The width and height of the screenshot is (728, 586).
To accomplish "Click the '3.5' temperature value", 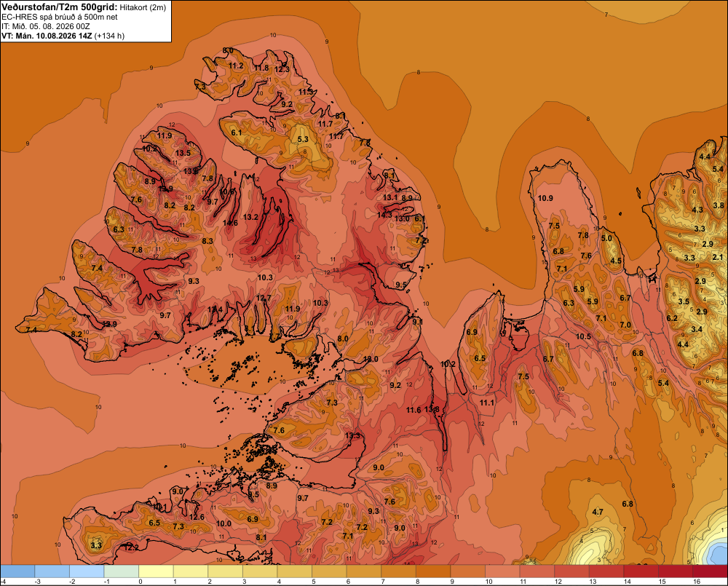I will click(684, 301).
